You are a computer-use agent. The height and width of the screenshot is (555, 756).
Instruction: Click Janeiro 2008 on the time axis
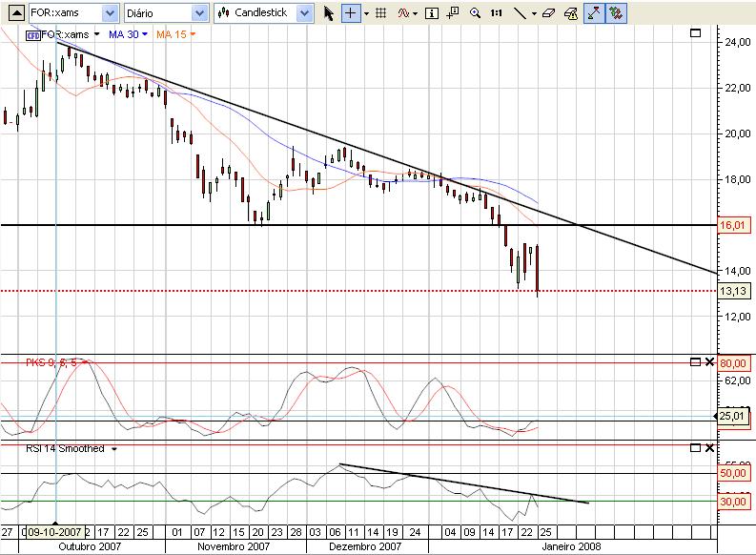(571, 546)
